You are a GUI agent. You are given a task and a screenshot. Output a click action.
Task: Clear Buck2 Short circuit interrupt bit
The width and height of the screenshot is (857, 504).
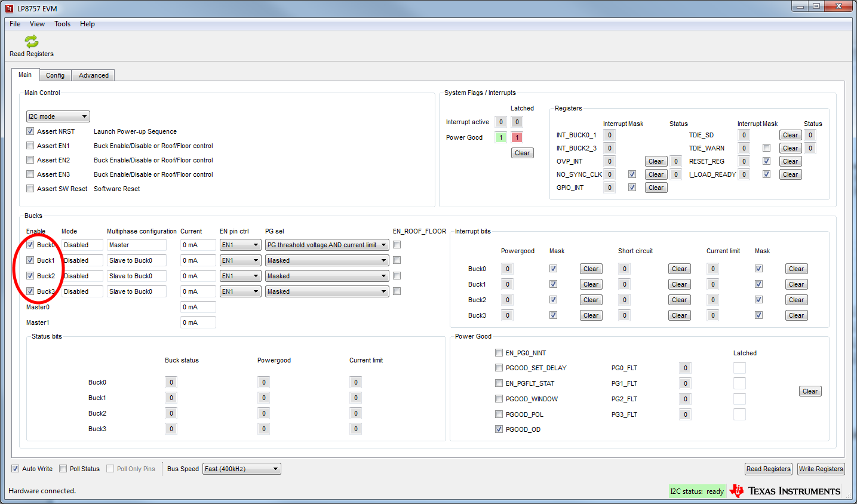click(680, 300)
